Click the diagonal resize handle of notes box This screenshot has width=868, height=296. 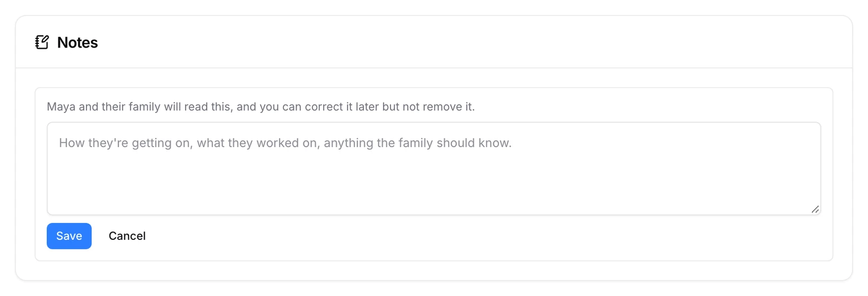click(x=815, y=209)
